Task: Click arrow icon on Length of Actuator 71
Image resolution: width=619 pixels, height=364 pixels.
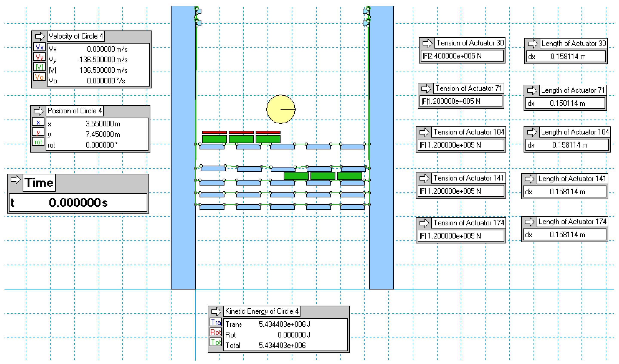Action: (x=532, y=90)
